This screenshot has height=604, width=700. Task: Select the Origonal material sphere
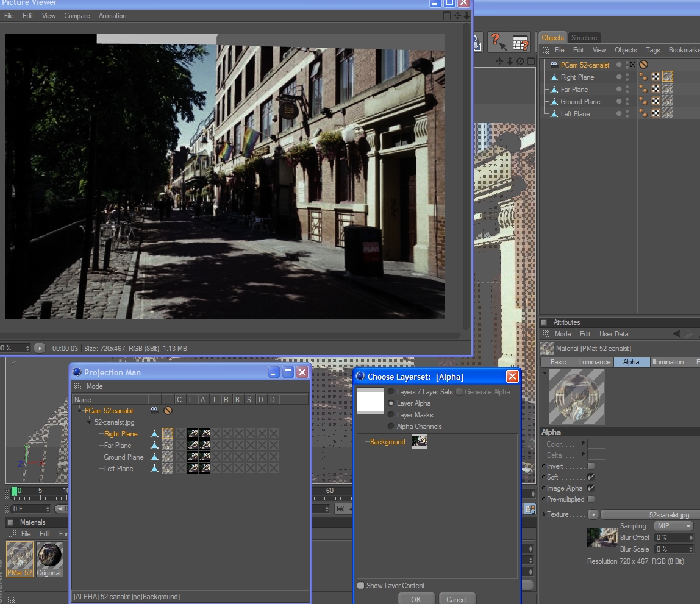[49, 555]
